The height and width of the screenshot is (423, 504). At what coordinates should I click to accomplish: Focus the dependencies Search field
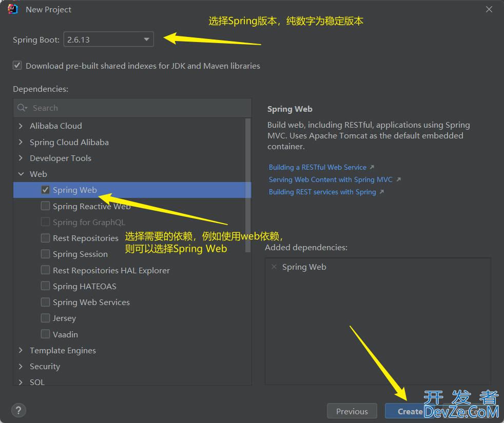(x=132, y=108)
